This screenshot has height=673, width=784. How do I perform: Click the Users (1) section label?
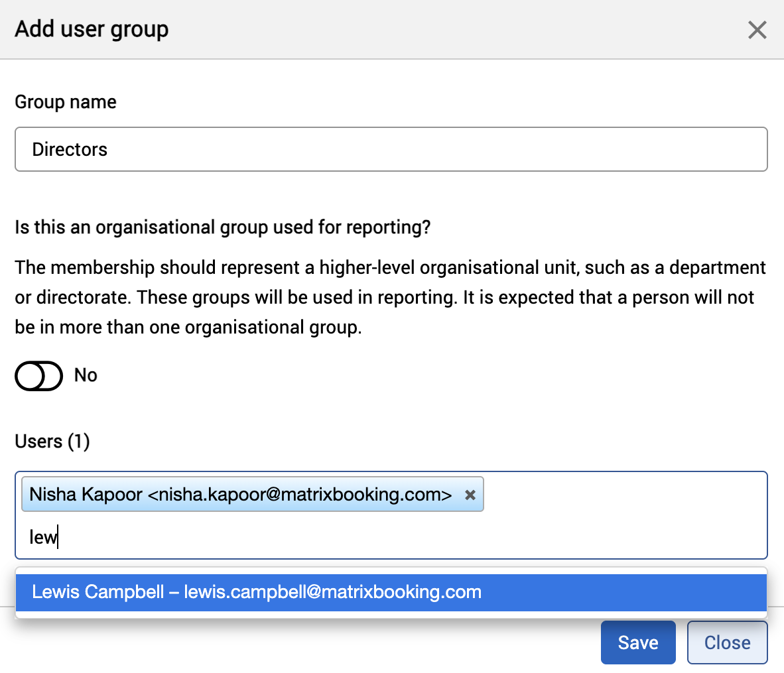(x=52, y=441)
